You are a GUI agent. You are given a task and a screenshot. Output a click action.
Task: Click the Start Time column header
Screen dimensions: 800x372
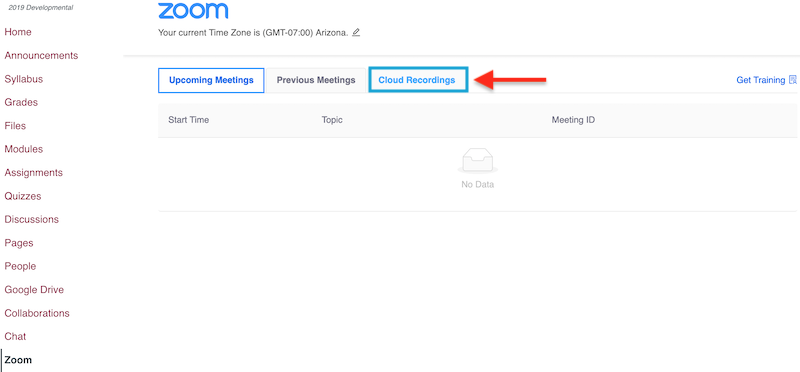click(189, 120)
